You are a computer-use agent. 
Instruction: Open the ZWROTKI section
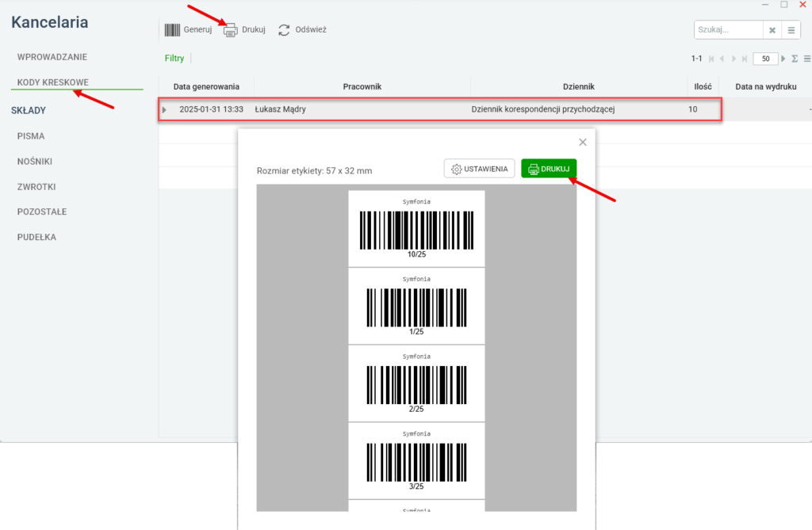click(36, 187)
